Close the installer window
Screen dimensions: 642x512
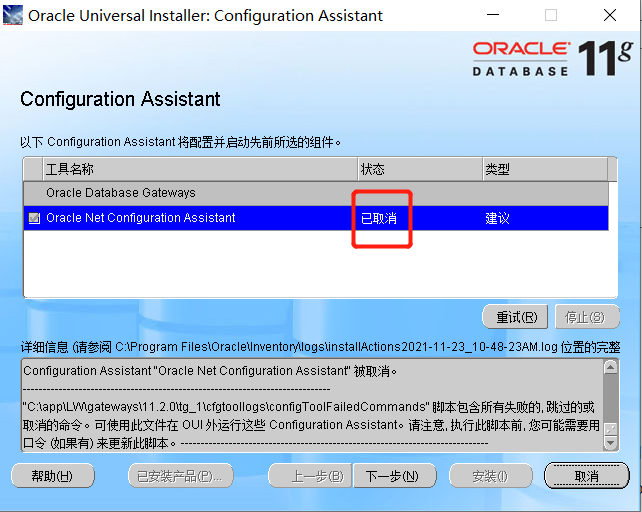pos(610,15)
